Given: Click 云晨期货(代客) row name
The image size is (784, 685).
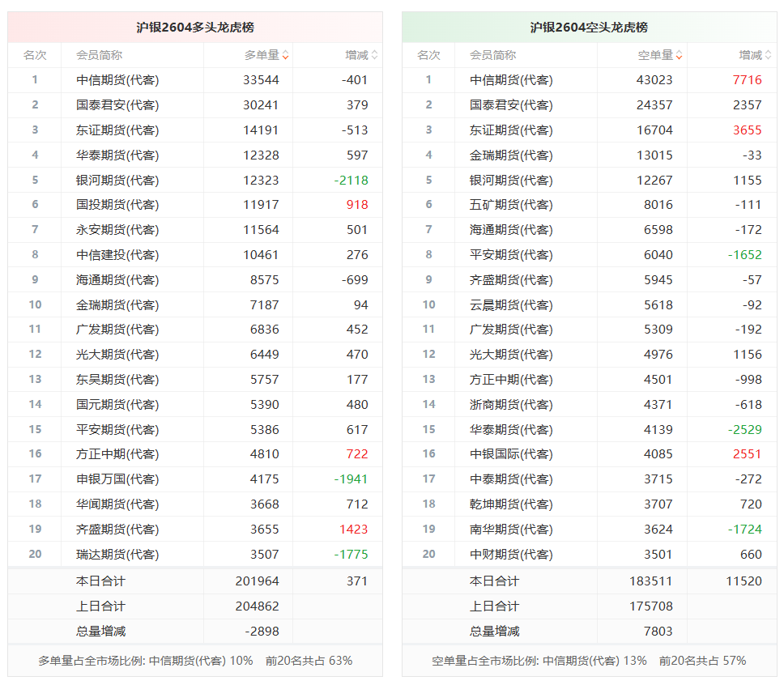Looking at the screenshot, I should (511, 304).
